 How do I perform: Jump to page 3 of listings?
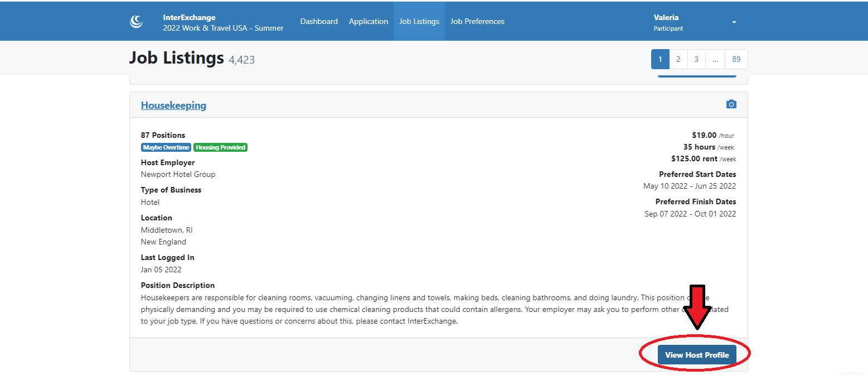pyautogui.click(x=696, y=59)
